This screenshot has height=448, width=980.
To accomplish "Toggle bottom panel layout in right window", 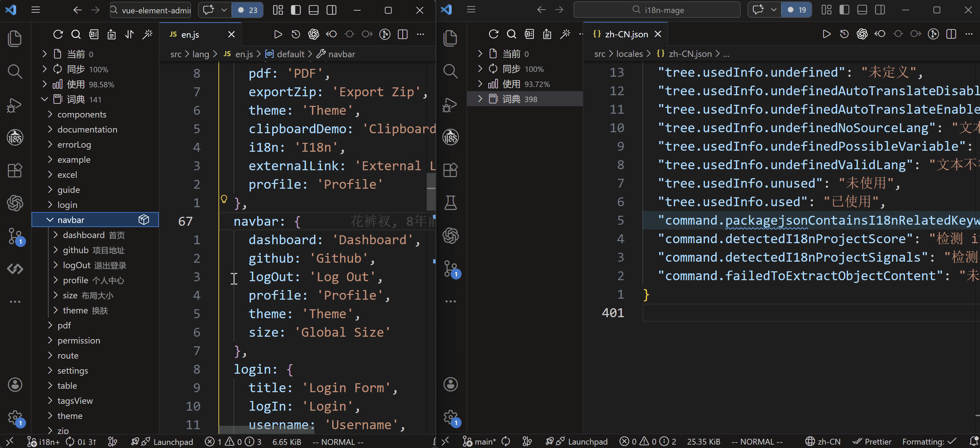I will point(862,10).
